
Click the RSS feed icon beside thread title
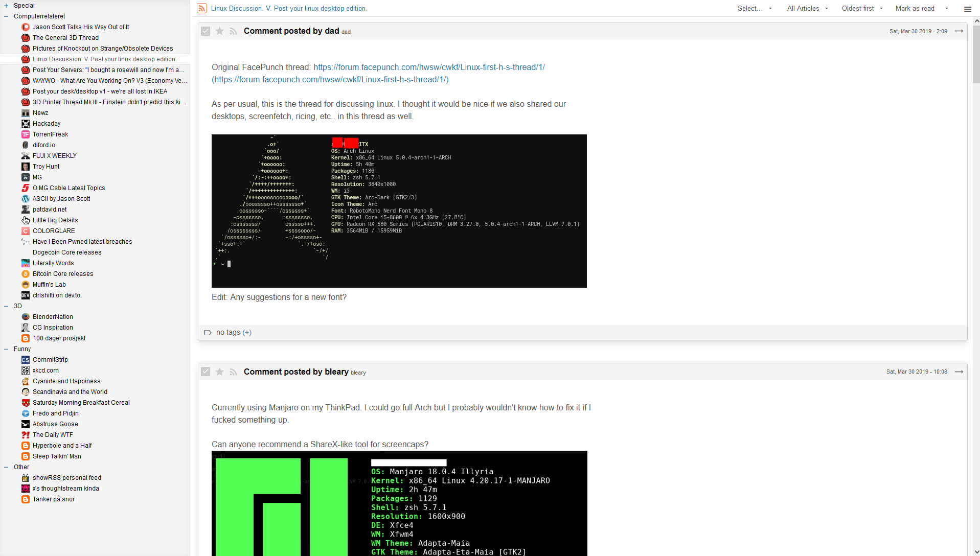[x=202, y=8]
